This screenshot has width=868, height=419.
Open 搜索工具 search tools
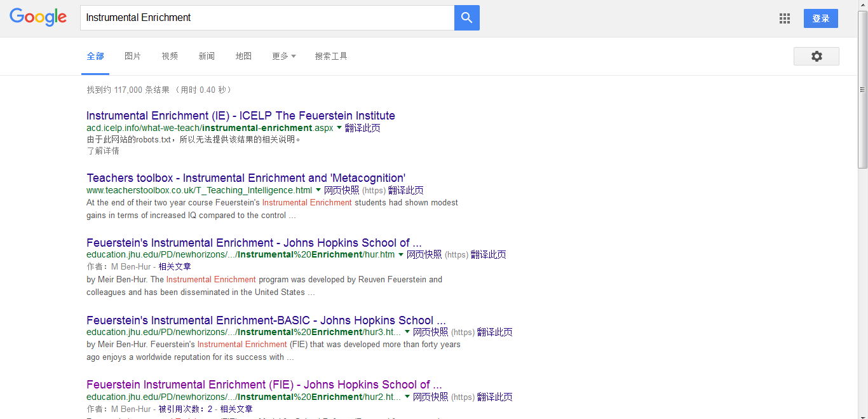click(x=331, y=56)
